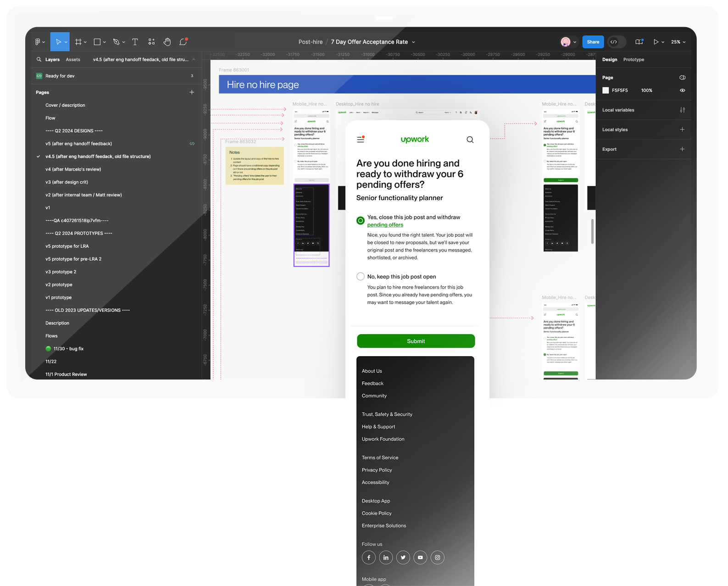Expand the Figma main menu dropdown
Viewport: 728px width, 586px height.
pyautogui.click(x=40, y=42)
